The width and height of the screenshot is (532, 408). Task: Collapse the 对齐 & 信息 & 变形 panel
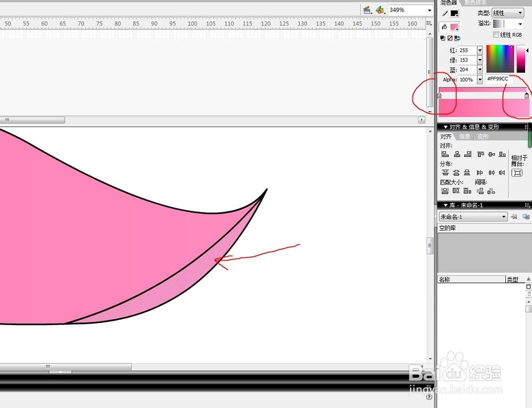pyautogui.click(x=446, y=127)
